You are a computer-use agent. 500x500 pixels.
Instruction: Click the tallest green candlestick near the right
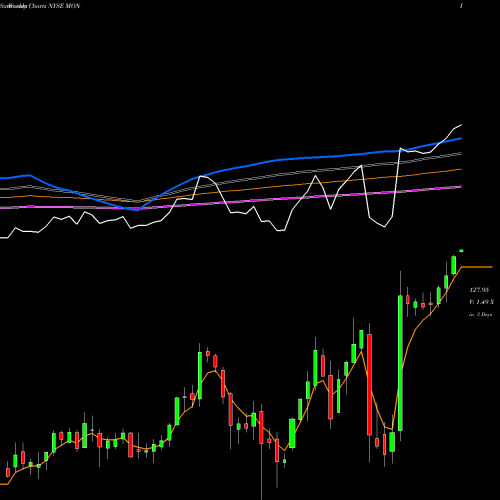[400, 363]
